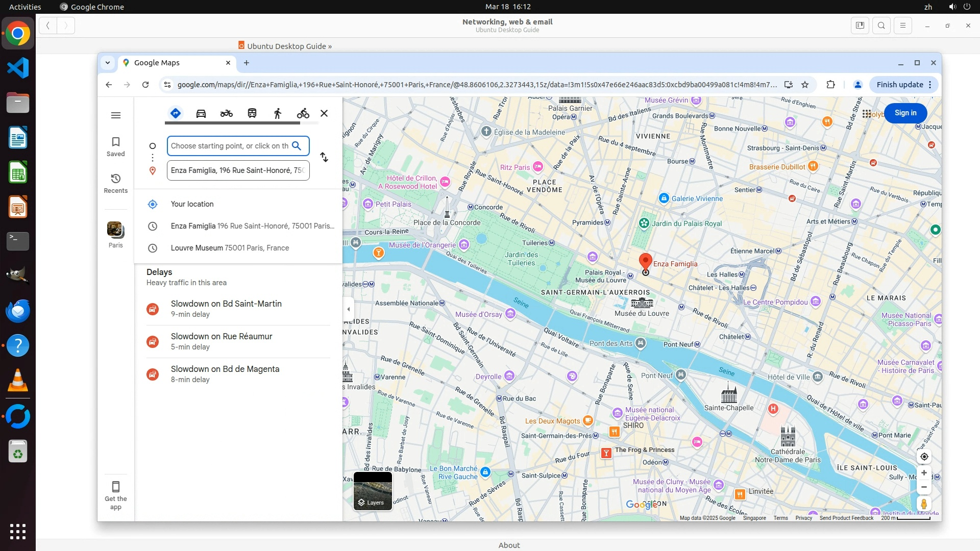Click the Sign in button
The width and height of the screenshot is (980, 551).
click(905, 113)
